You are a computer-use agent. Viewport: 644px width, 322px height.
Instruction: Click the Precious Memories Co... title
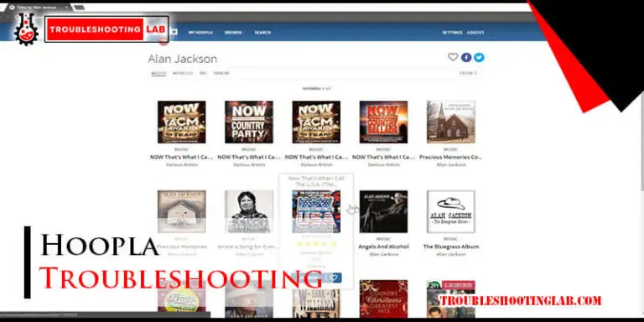pyautogui.click(x=451, y=157)
